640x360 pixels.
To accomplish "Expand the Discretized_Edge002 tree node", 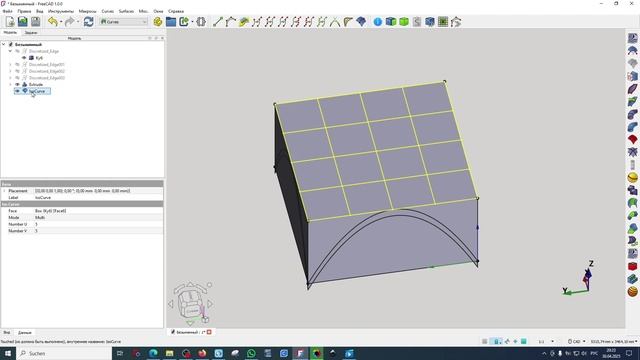I will tap(10, 71).
